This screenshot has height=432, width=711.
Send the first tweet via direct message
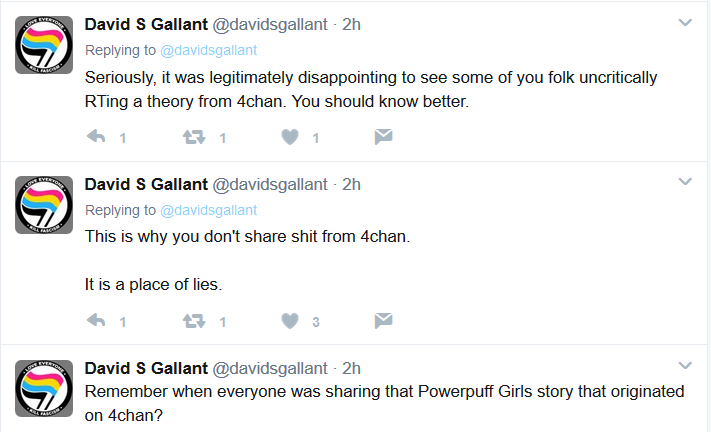point(384,136)
